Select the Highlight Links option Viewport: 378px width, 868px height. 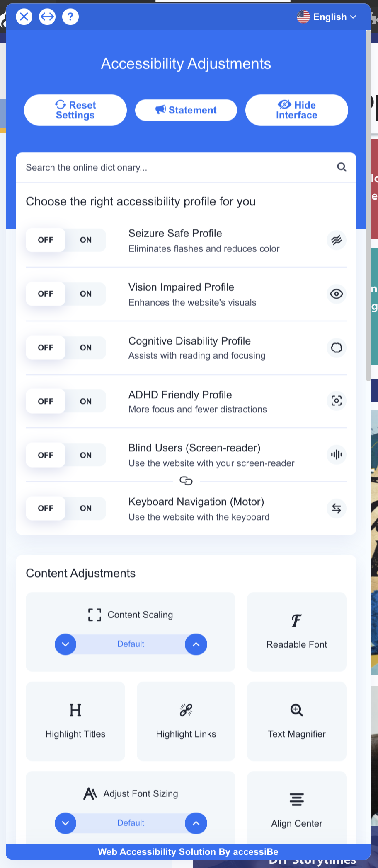point(186,721)
